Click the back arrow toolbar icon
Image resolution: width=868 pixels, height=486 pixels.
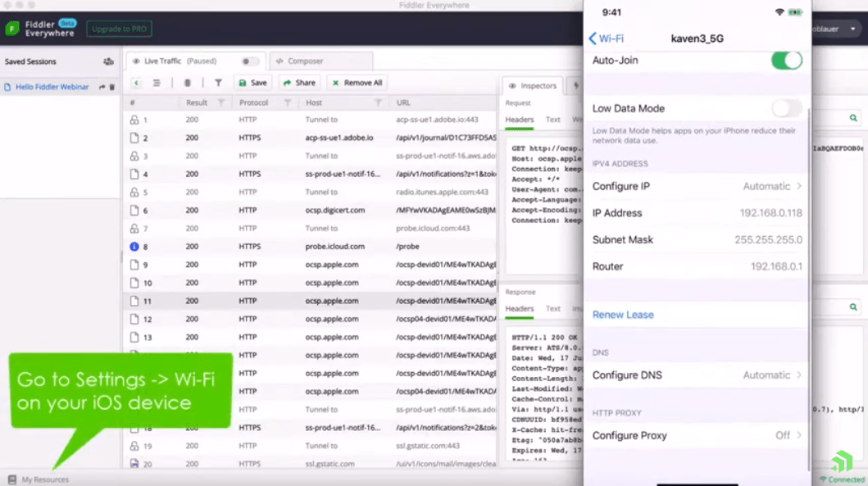136,83
